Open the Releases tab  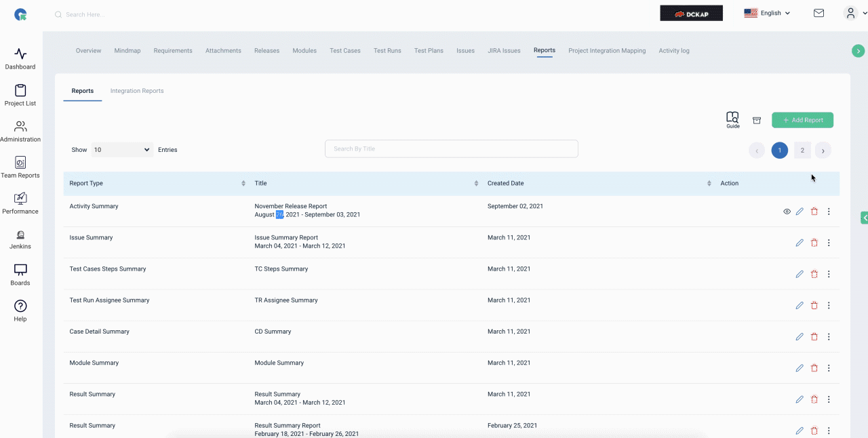pos(267,51)
